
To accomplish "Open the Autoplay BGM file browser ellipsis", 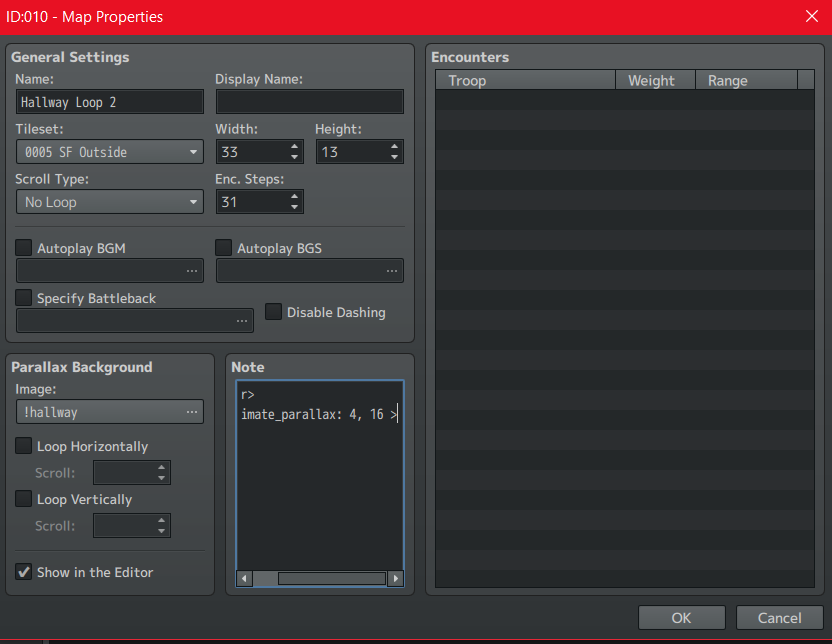I will pyautogui.click(x=192, y=271).
